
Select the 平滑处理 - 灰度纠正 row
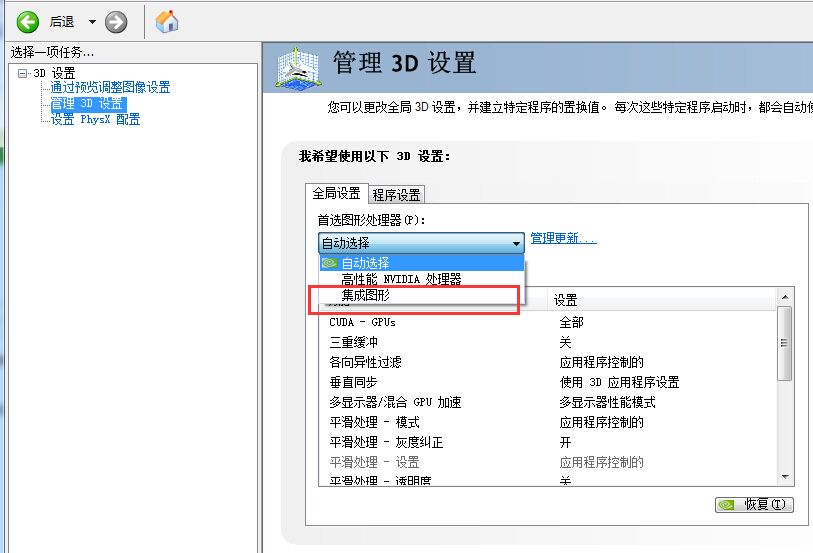click(x=548, y=442)
